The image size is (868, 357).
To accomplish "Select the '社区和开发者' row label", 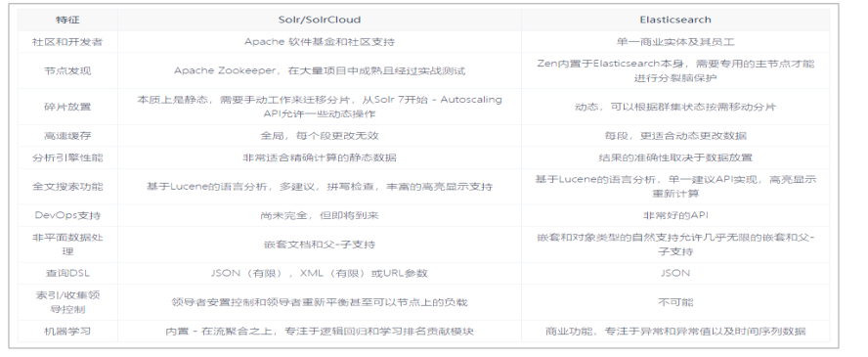I will click(x=67, y=42).
